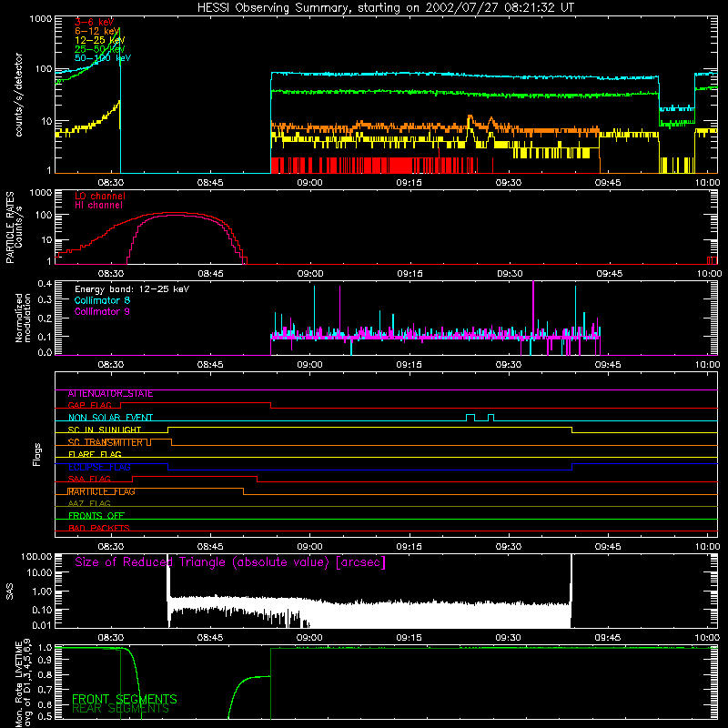The width and height of the screenshot is (728, 728).
Task: Select 08:45 under the particle rates plot
Action: click(x=210, y=274)
